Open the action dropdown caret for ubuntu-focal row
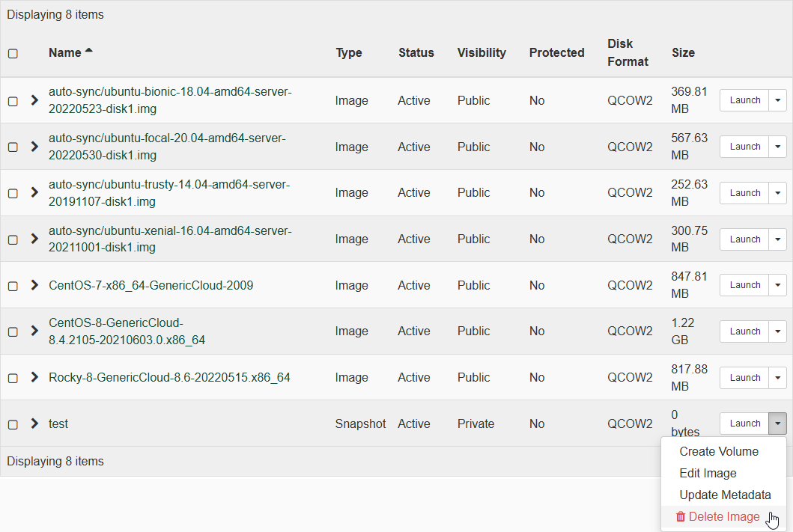This screenshot has height=532, width=793. [778, 147]
